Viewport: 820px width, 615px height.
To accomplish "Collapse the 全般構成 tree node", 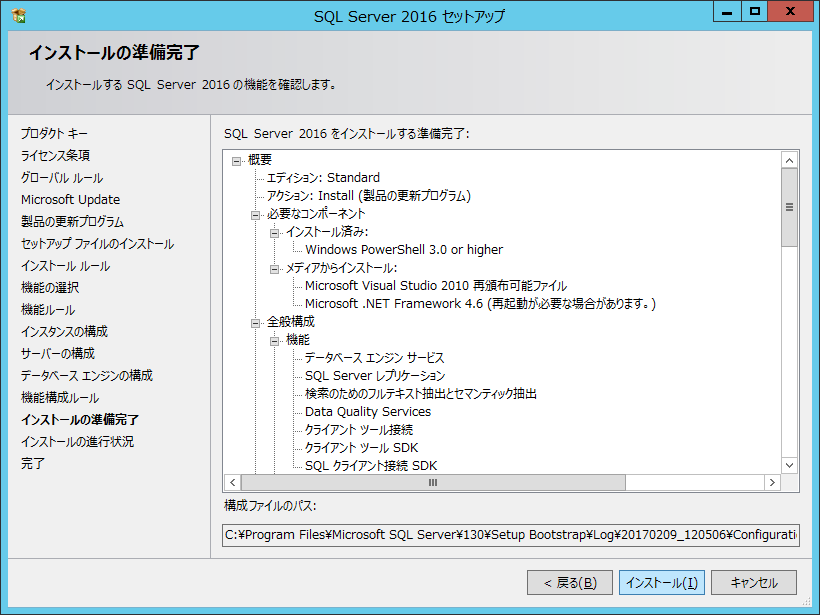I will click(x=255, y=322).
